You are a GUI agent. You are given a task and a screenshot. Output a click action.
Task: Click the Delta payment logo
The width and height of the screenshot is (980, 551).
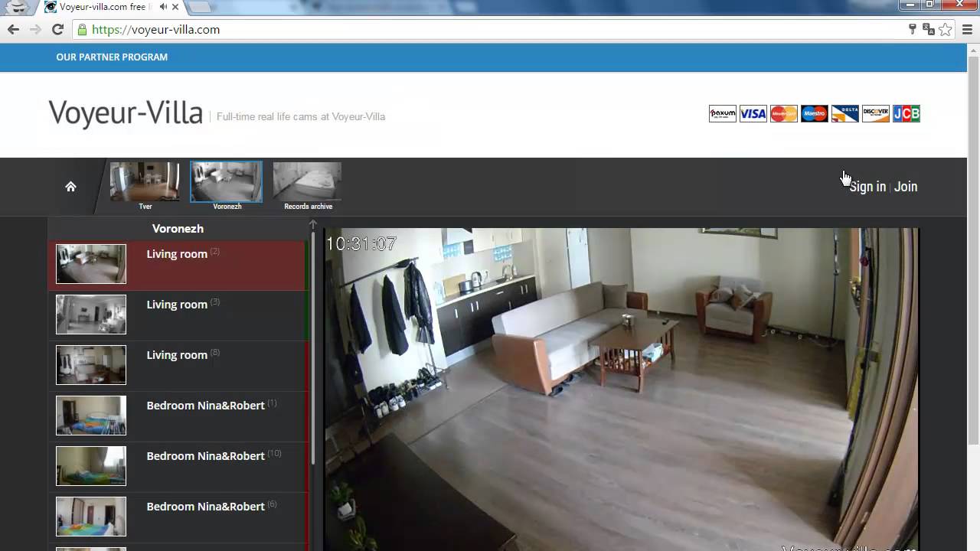(x=844, y=113)
